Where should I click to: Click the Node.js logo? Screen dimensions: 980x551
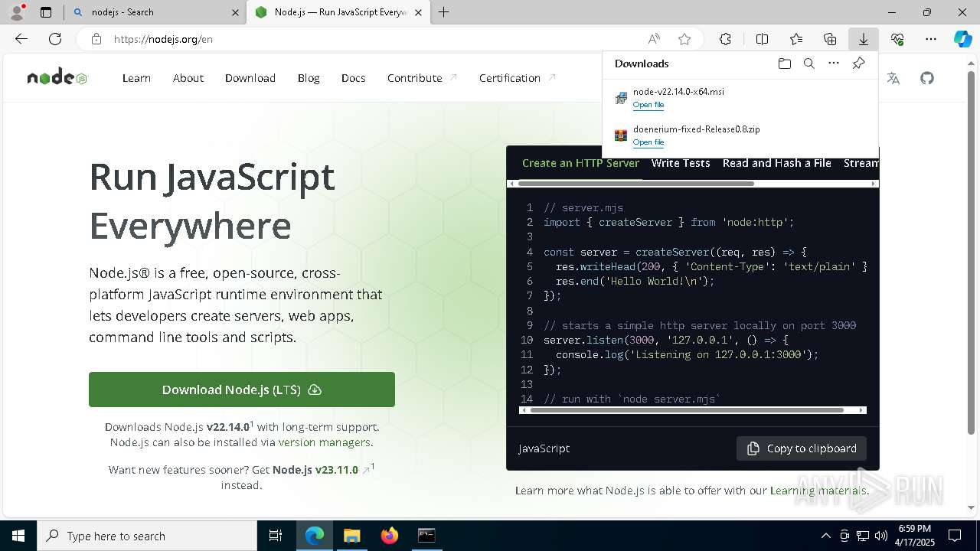point(57,77)
